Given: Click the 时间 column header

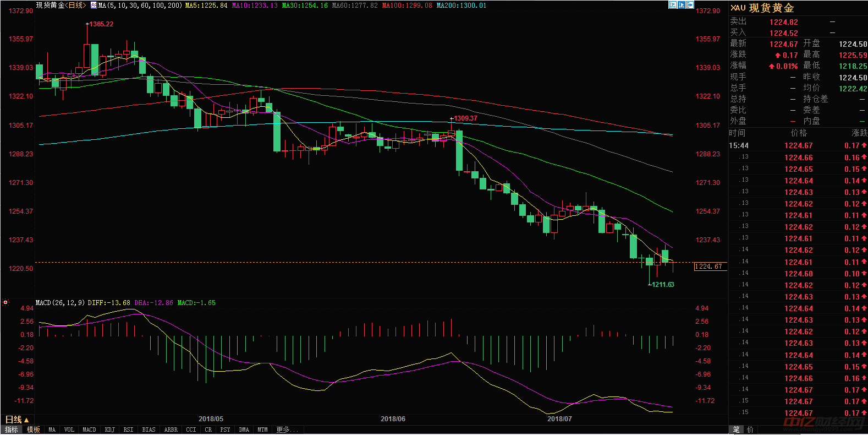Looking at the screenshot, I should point(737,133).
